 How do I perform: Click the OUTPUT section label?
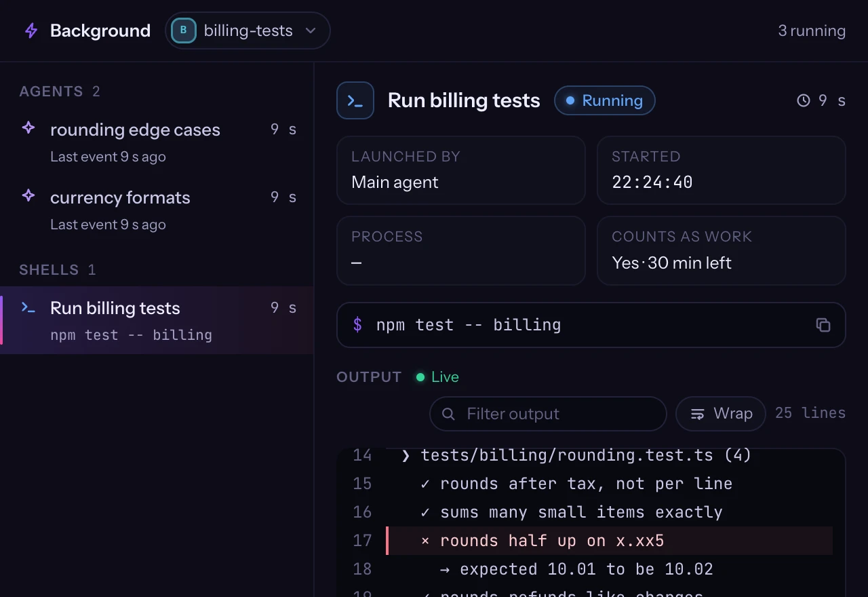click(x=369, y=377)
